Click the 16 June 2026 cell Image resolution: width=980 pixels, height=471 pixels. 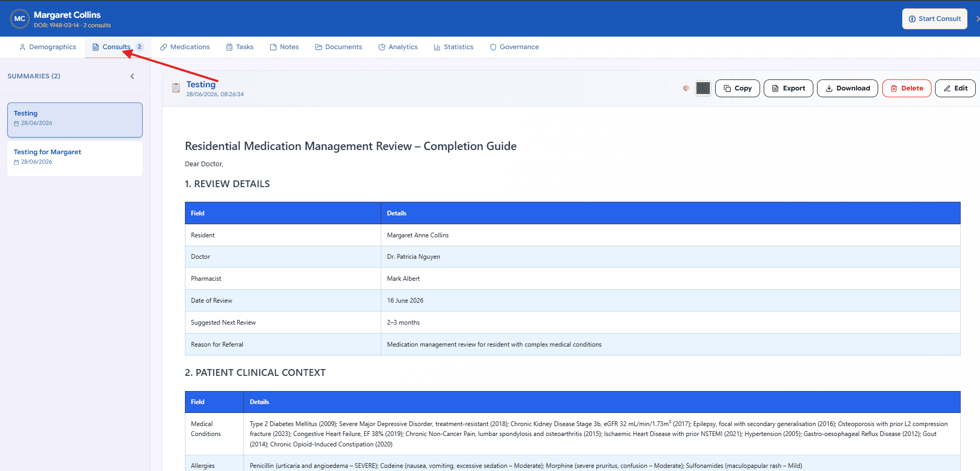point(670,301)
